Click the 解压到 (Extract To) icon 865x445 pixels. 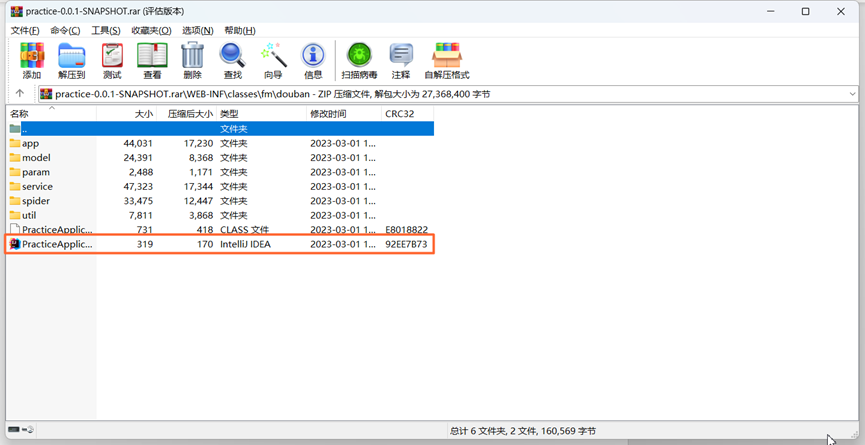72,60
